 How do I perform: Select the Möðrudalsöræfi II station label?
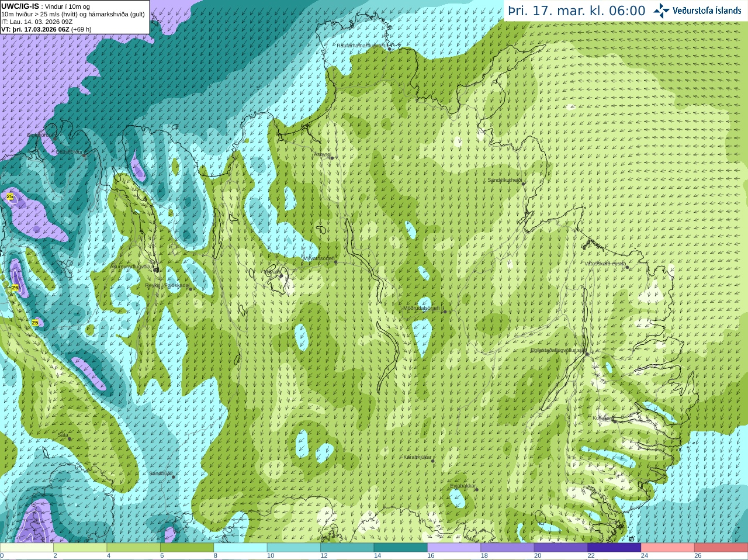(424, 308)
